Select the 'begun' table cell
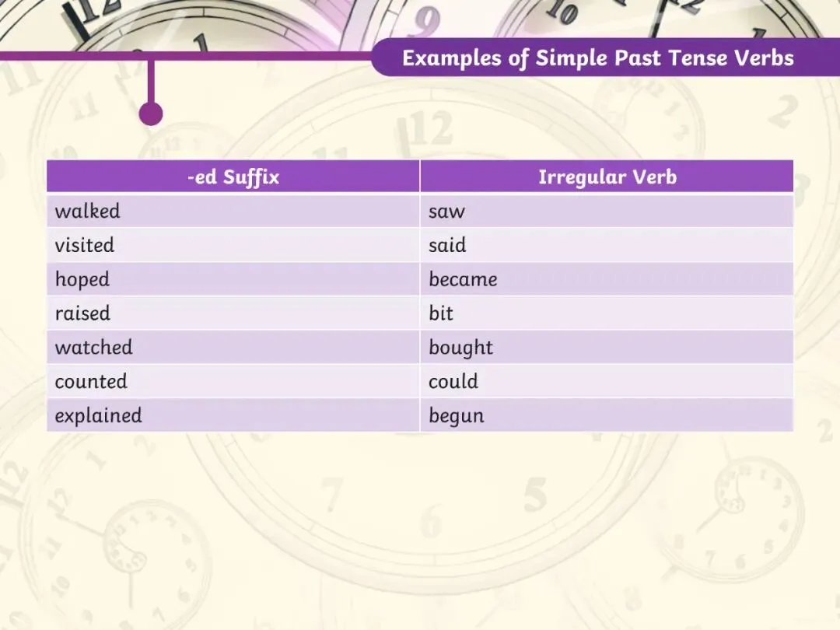840x630 pixels. coord(607,415)
